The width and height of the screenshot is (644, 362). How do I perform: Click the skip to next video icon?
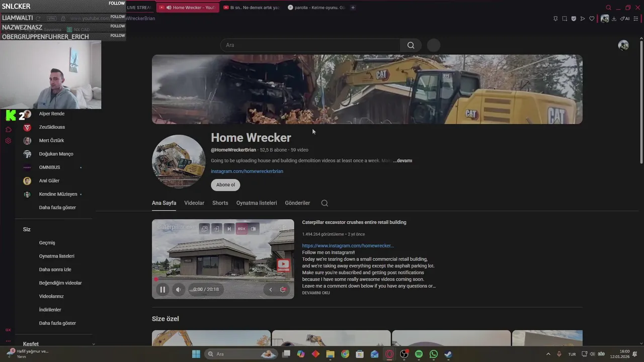point(229,229)
